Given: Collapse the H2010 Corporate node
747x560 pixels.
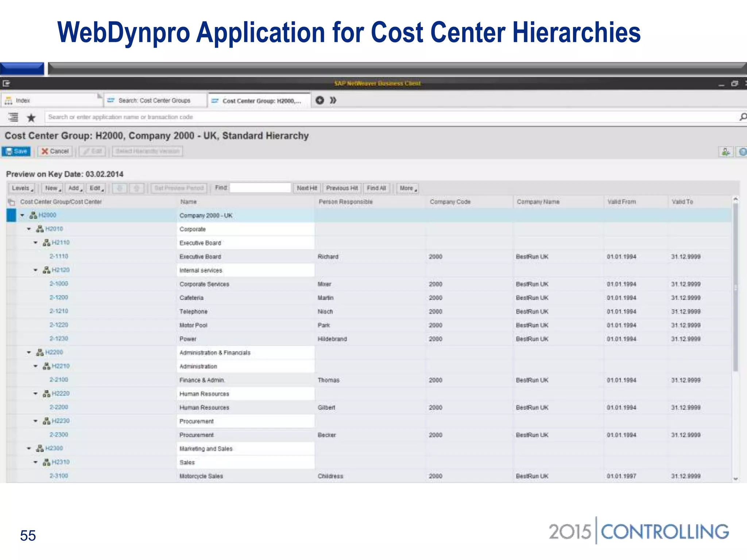Looking at the screenshot, I should (29, 229).
